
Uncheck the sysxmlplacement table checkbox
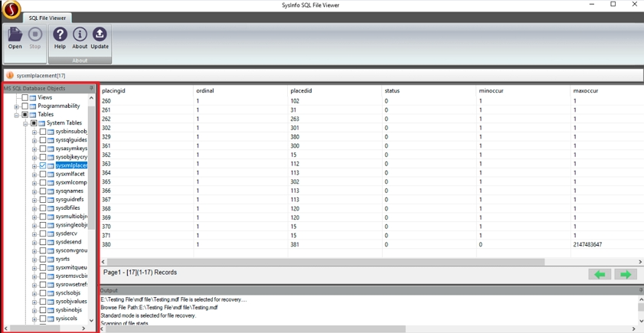click(43, 165)
